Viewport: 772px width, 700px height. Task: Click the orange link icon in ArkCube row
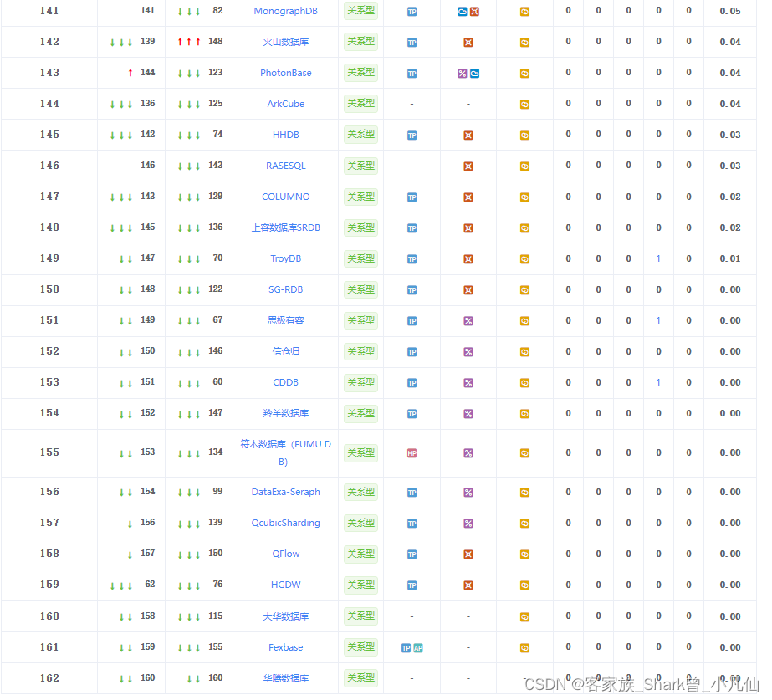(x=524, y=105)
